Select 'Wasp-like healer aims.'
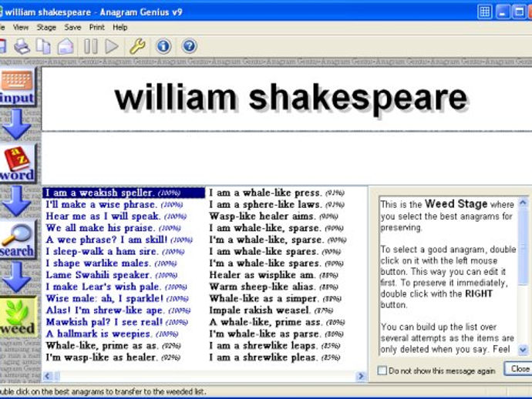The image size is (532, 399). (274, 216)
